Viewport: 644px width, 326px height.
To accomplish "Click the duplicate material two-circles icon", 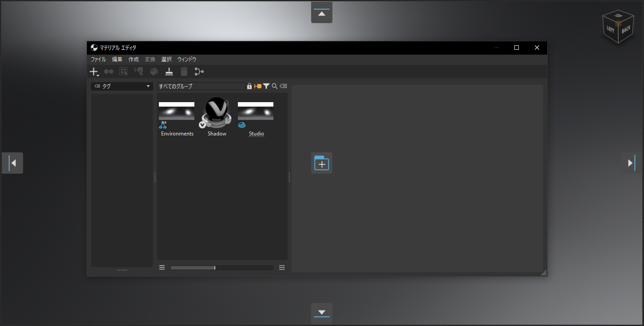I will (x=109, y=72).
